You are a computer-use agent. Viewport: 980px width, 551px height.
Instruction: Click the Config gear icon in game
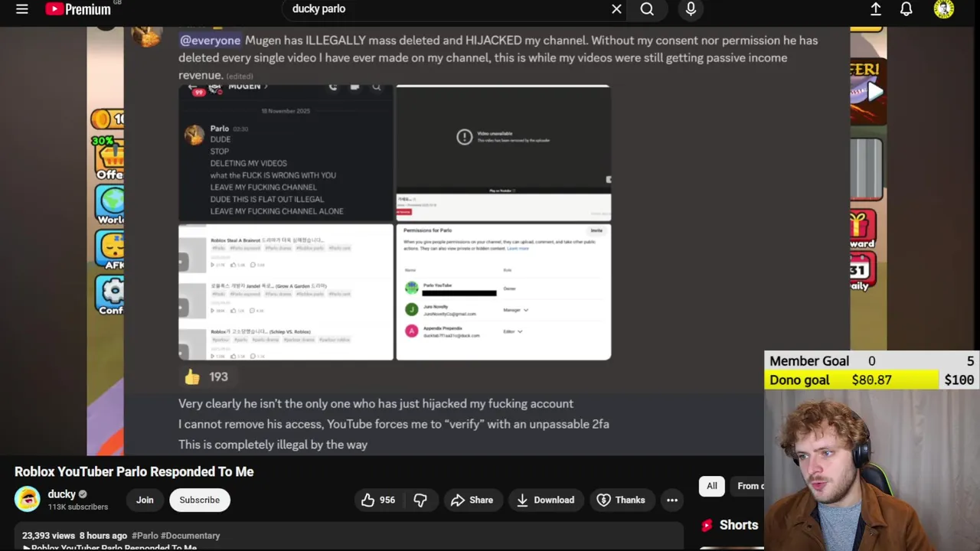pos(112,295)
